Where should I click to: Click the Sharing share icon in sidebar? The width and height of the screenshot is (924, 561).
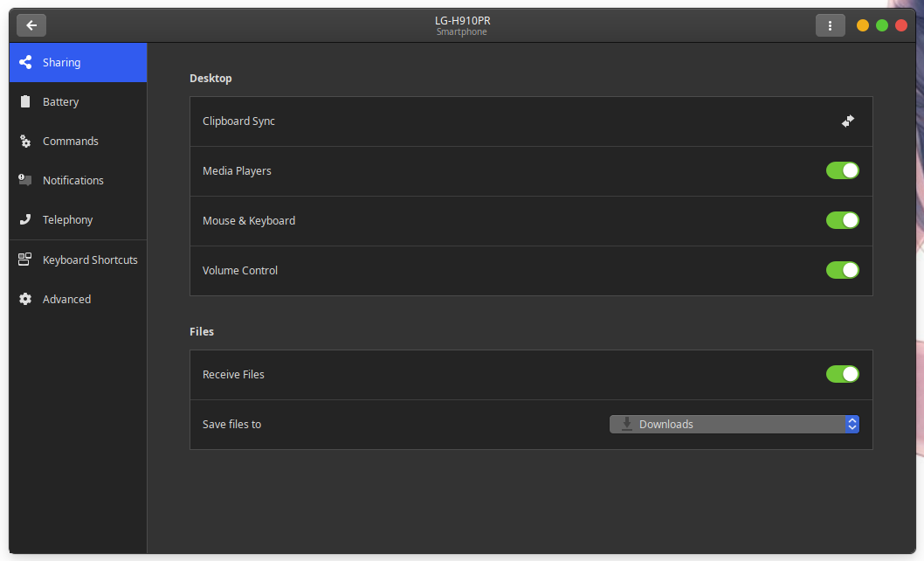pyautogui.click(x=25, y=62)
